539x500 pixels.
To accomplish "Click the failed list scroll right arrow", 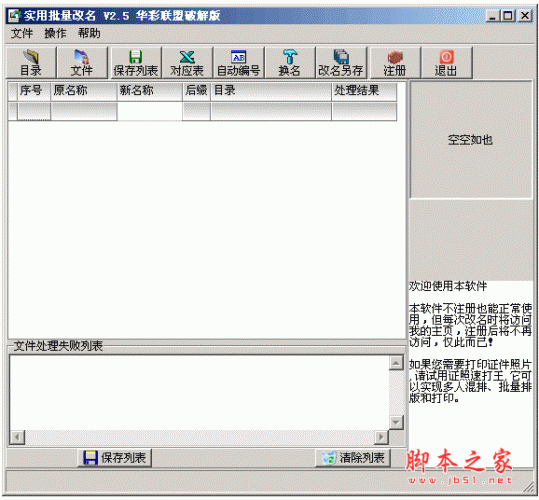I will coord(381,437).
